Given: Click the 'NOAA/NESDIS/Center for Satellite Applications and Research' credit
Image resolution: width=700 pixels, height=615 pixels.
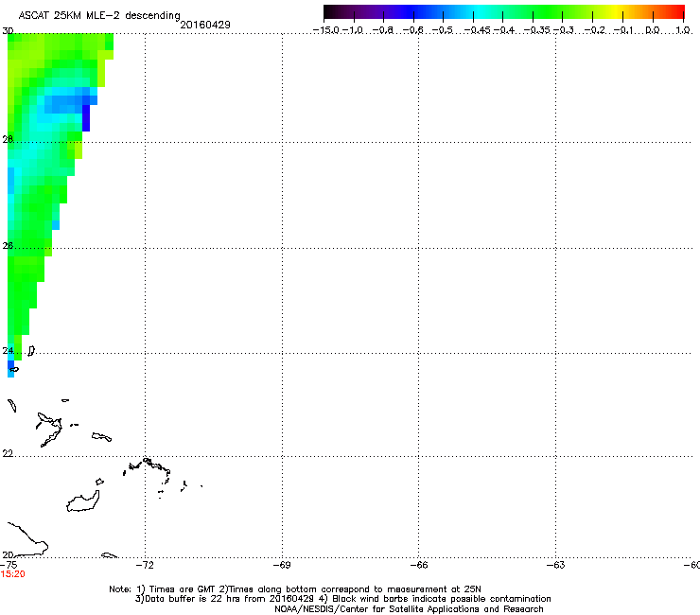Looking at the screenshot, I should coord(409,609).
